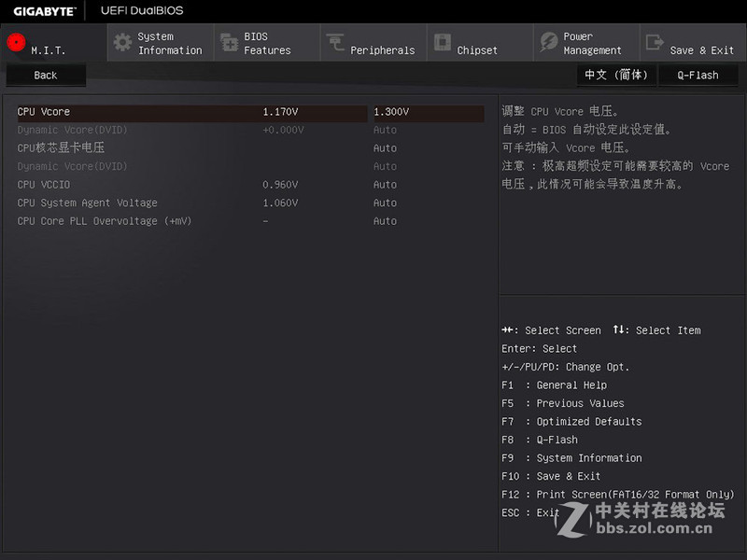Open Auto option for first Dynamic Vcore(DVID)

coord(385,130)
